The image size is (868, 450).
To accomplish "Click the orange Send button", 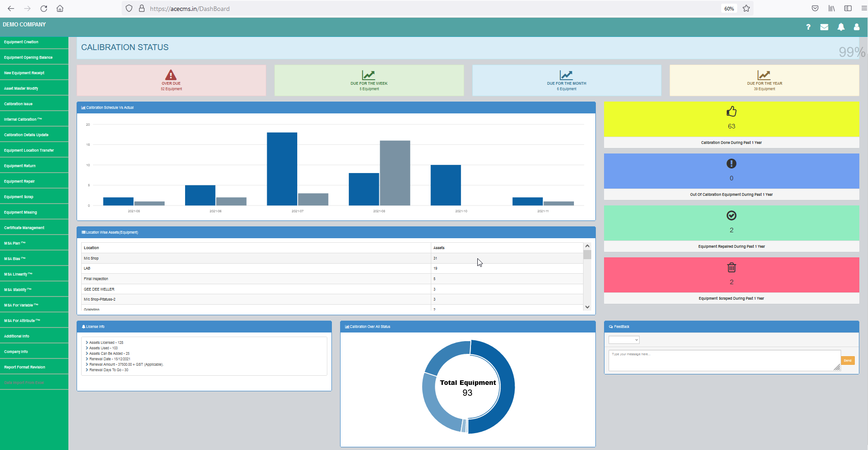I will [x=847, y=360].
